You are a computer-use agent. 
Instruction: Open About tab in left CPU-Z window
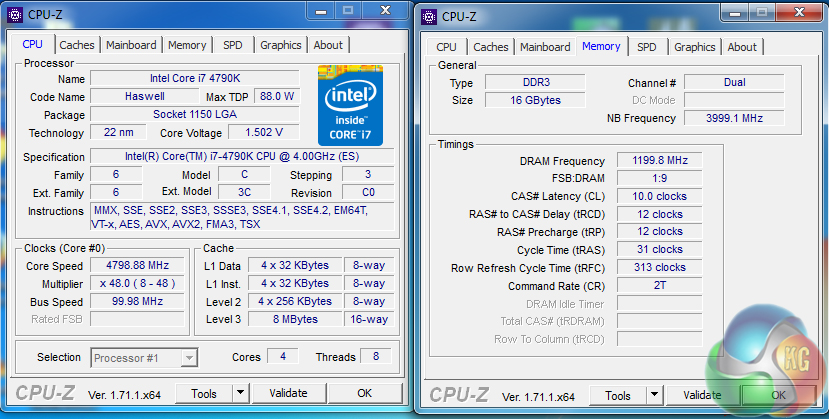328,45
